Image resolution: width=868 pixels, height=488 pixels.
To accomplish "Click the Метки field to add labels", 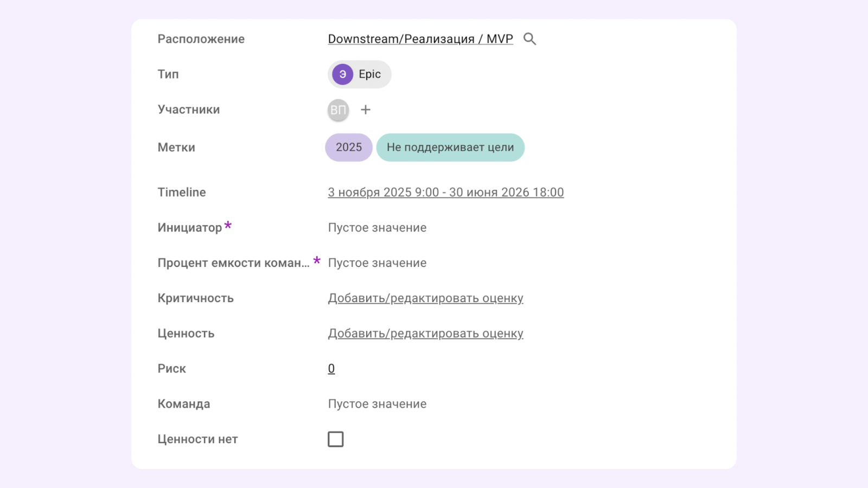I will point(176,147).
